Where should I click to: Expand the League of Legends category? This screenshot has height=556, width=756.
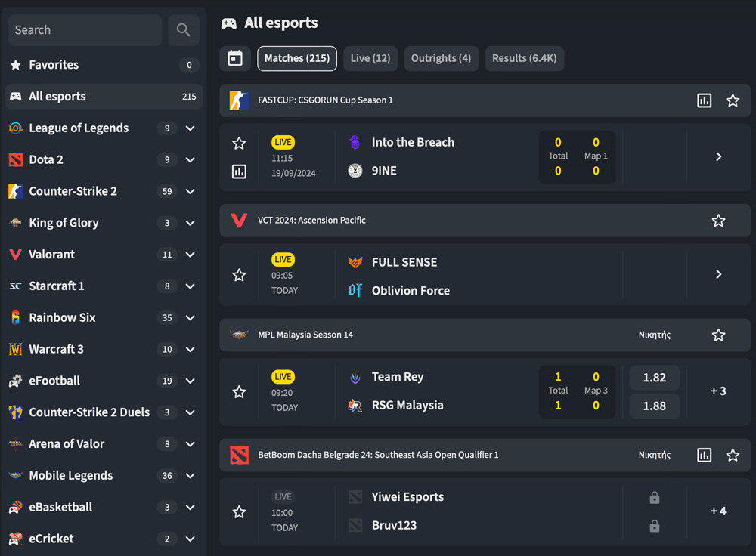pos(191,128)
